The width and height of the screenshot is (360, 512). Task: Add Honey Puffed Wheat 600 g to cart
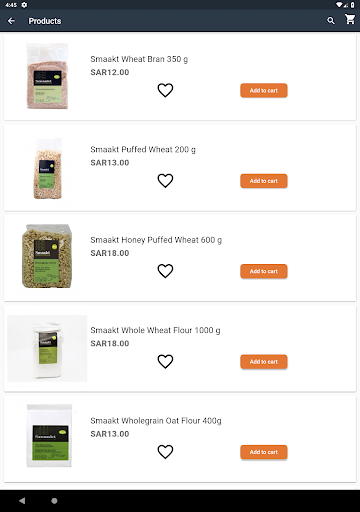click(x=264, y=271)
